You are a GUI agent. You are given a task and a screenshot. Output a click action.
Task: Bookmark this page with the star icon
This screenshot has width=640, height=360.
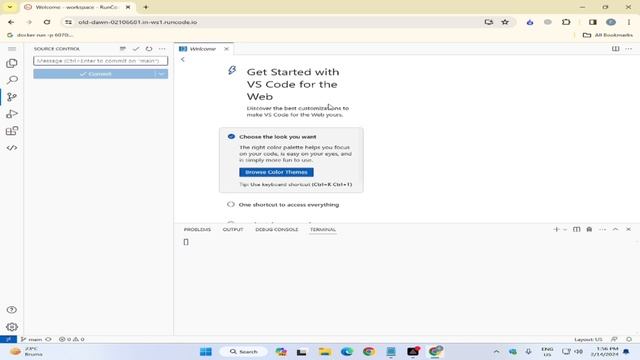point(505,22)
